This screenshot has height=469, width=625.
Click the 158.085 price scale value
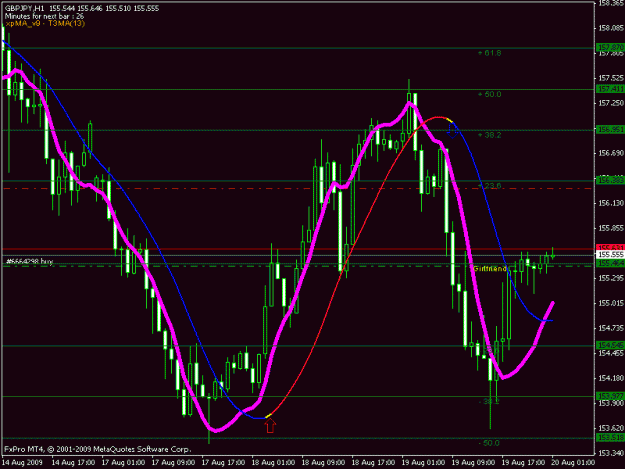(611, 28)
